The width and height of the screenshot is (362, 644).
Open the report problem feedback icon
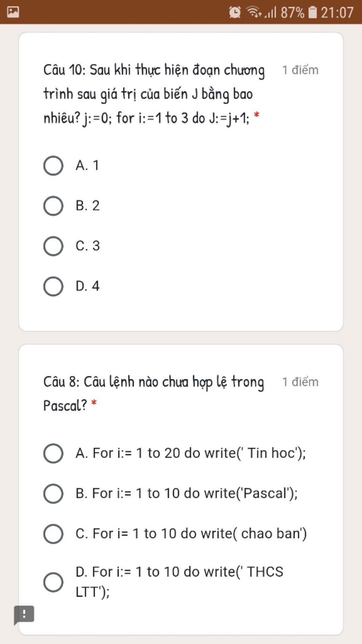24,615
